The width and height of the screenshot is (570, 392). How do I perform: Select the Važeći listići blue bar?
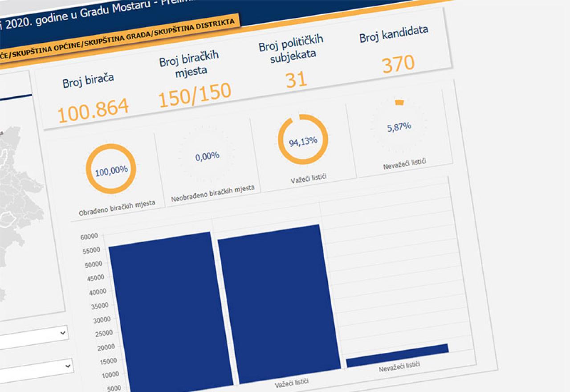coord(279,304)
